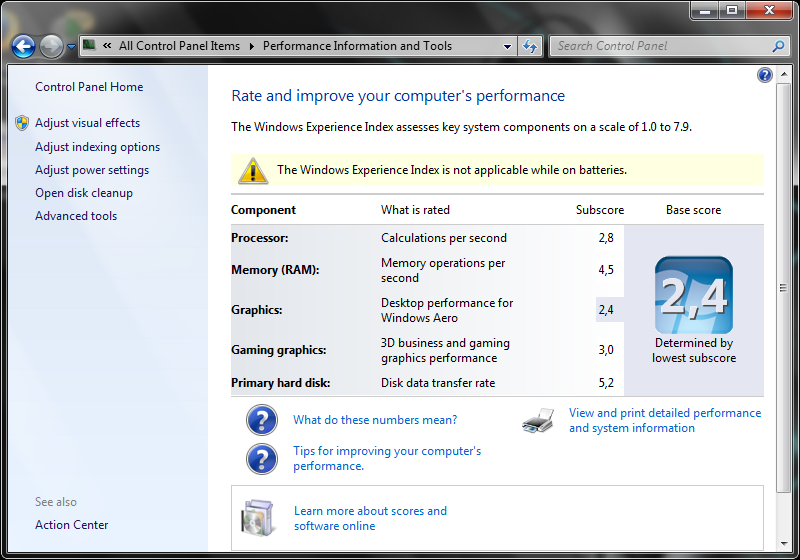The width and height of the screenshot is (800, 560).
Task: Click question icon beside What do these numbers mean
Action: [262, 420]
